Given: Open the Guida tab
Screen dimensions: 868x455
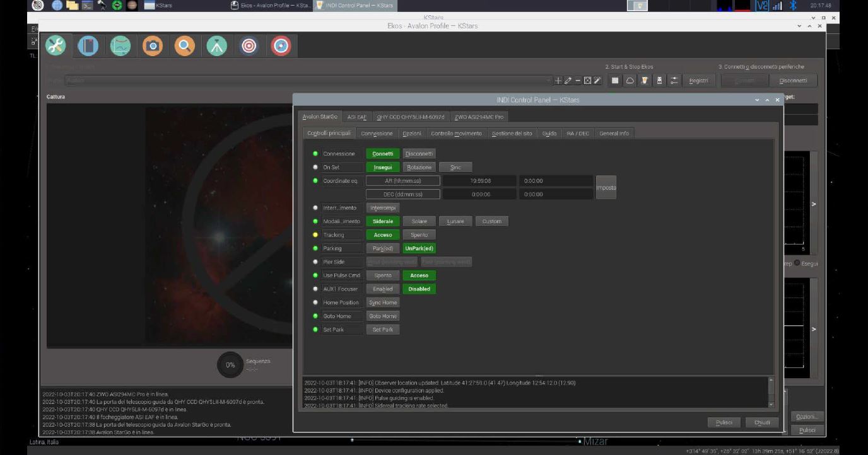Looking at the screenshot, I should [x=549, y=133].
